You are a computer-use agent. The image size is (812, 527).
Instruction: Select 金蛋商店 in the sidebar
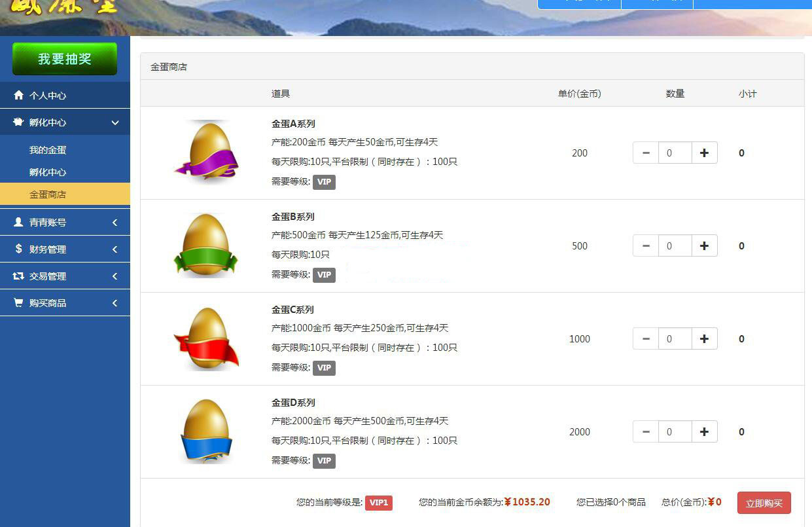coord(48,194)
